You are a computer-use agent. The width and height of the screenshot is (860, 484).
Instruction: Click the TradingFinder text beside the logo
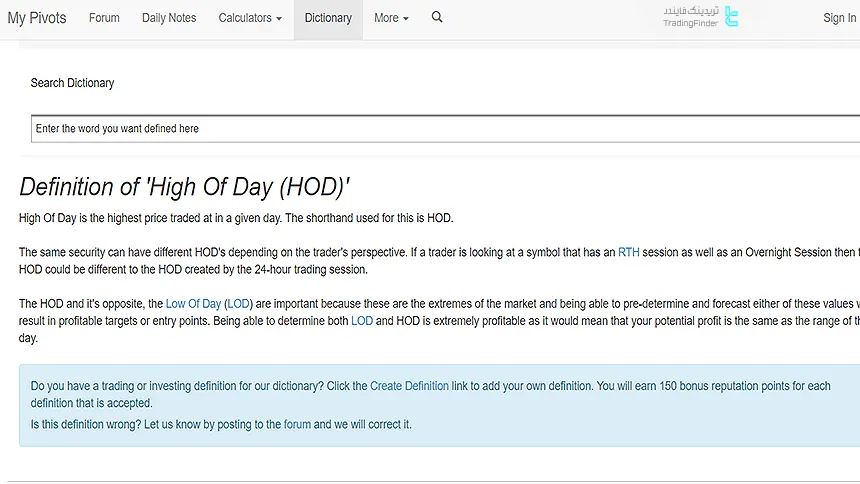690,23
